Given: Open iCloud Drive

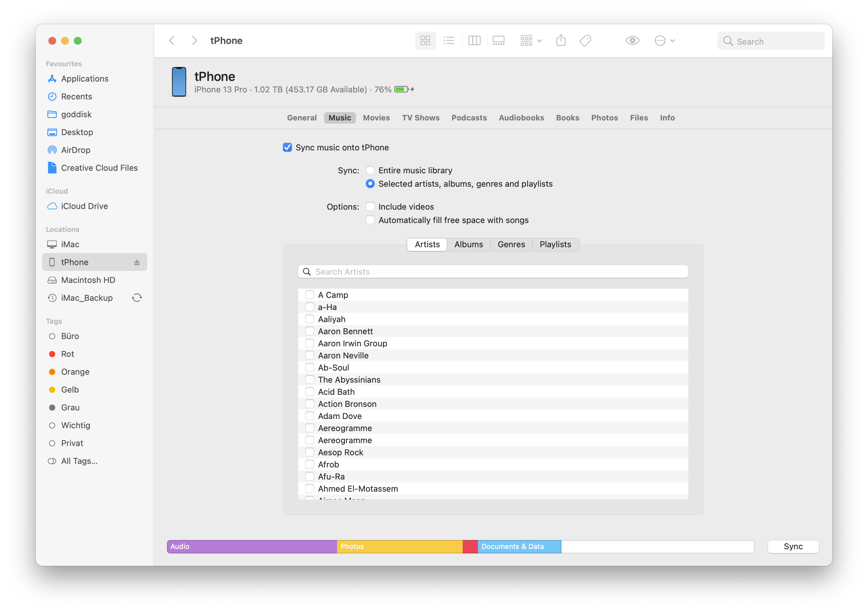Looking at the screenshot, I should pos(94,206).
